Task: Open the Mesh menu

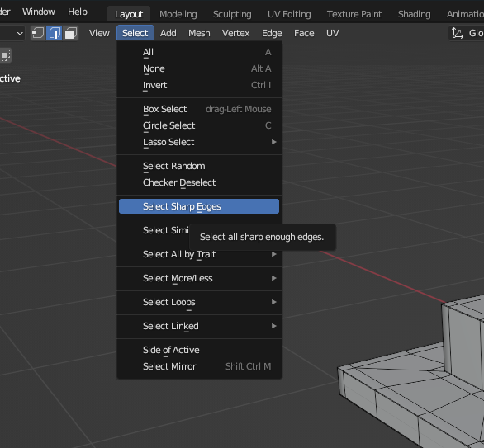Action: [x=199, y=33]
